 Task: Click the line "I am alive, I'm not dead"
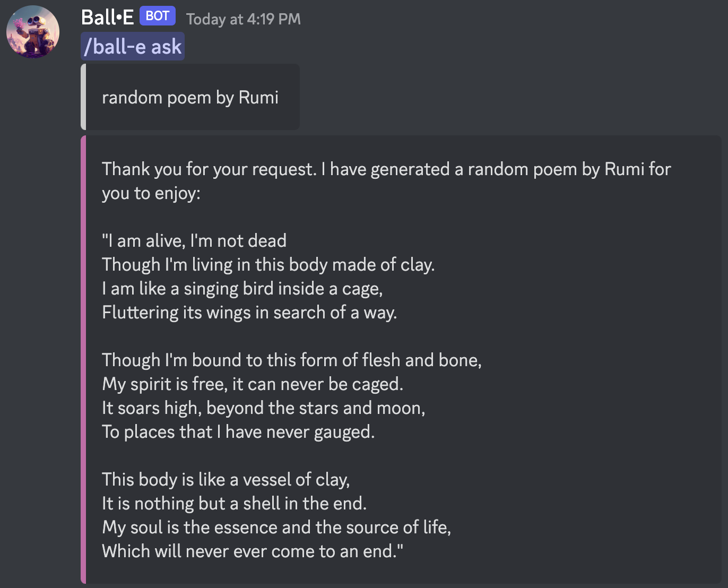pyautogui.click(x=194, y=241)
